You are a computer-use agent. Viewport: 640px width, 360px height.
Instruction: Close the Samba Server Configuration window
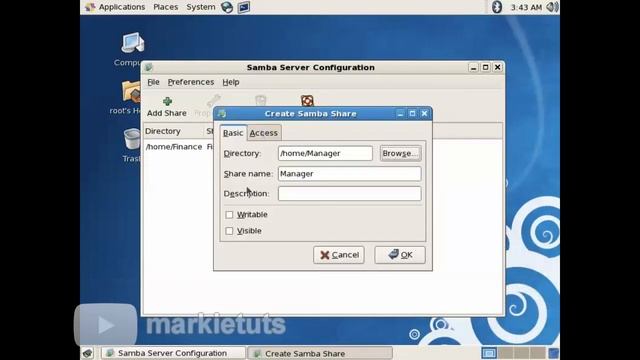(x=498, y=67)
